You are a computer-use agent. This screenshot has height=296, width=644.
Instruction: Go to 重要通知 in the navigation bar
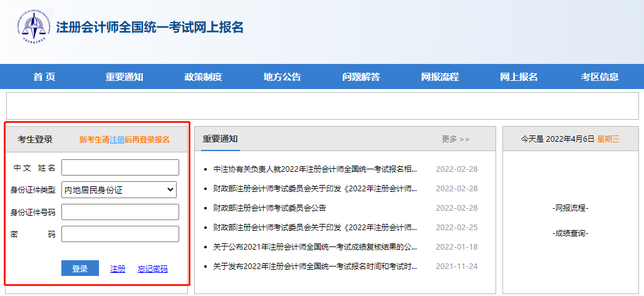[124, 77]
